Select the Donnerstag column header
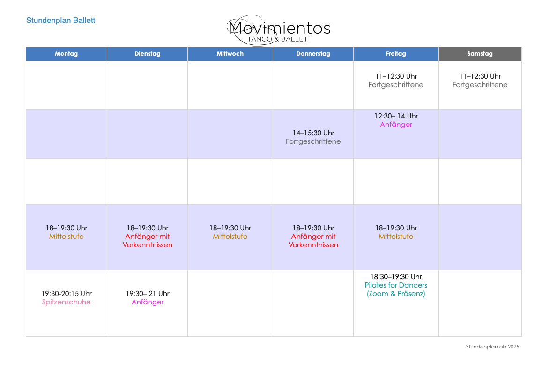Viewport: 557px width, 392px height. 313,54
